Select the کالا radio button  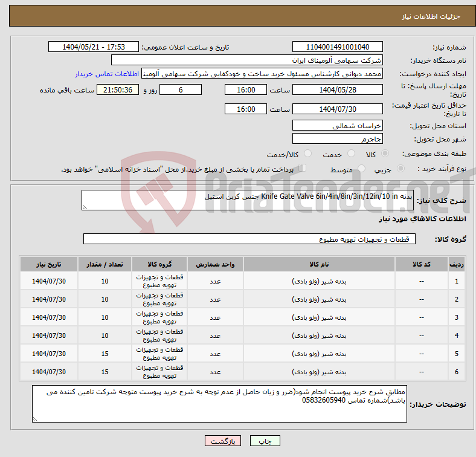click(385, 154)
